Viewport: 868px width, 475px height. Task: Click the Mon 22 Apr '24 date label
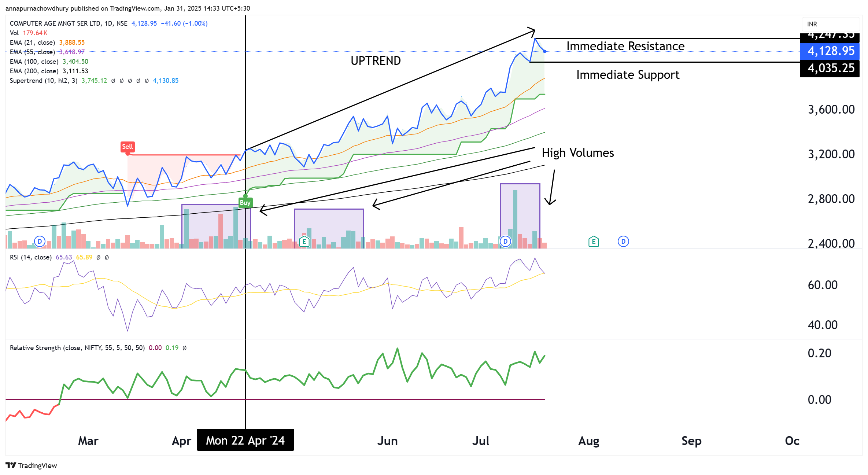click(x=245, y=440)
